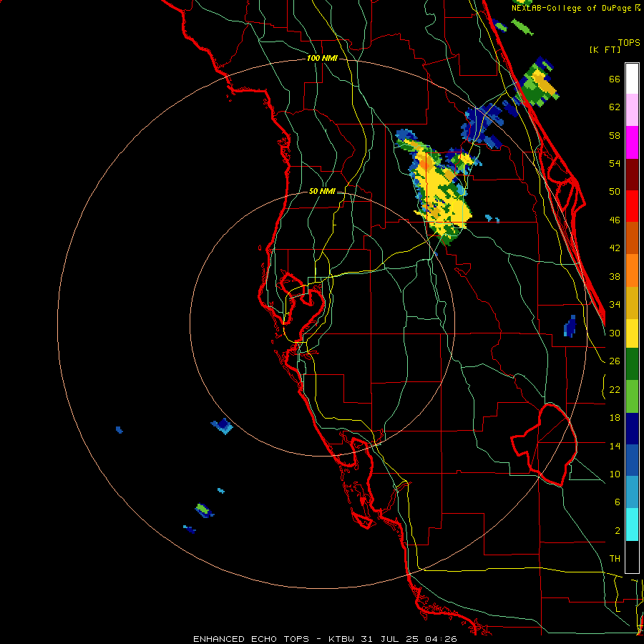Screen dimensions: 644x644
Task: Click the light pink legend swatch
Action: pyautogui.click(x=632, y=110)
